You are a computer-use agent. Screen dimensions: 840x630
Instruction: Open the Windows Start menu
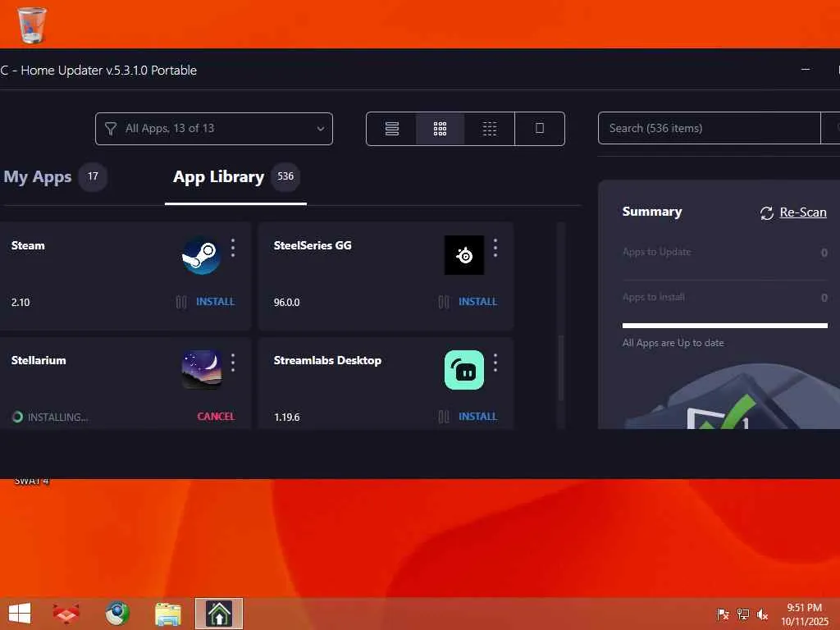[x=20, y=614]
